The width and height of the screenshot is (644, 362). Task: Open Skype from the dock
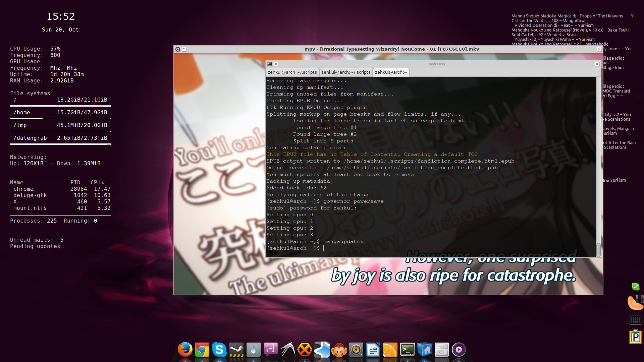[219, 350]
